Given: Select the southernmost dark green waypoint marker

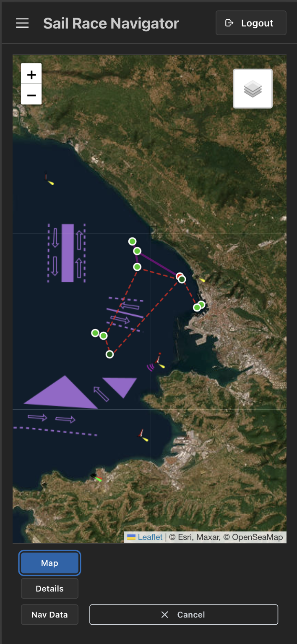Looking at the screenshot, I should click(x=109, y=354).
